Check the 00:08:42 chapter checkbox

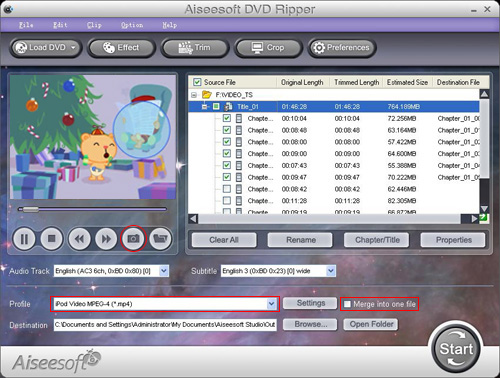pyautogui.click(x=227, y=189)
